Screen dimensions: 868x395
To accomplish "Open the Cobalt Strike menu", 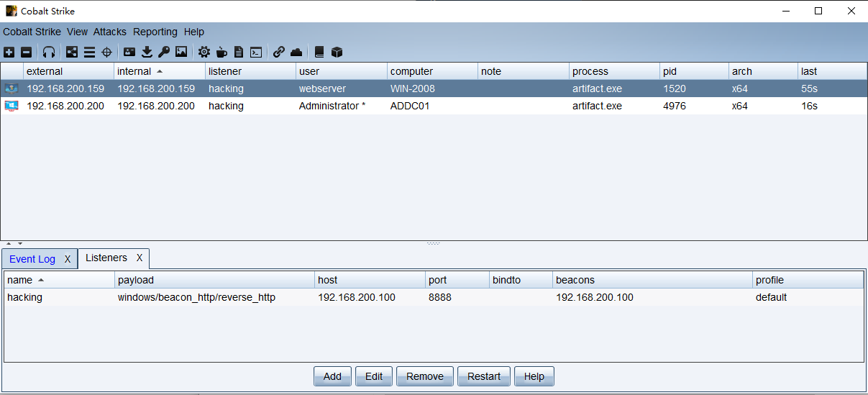I will [x=32, y=32].
